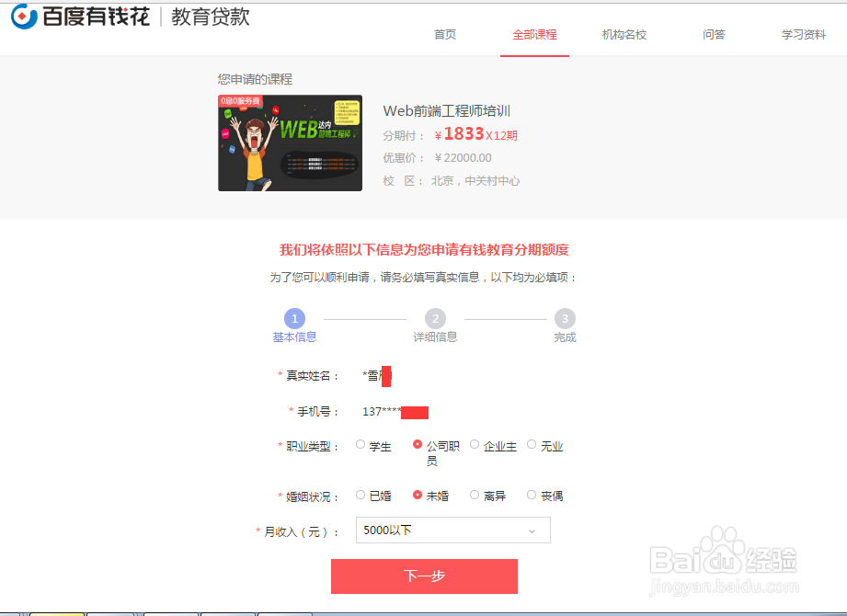
Task: Open the 问答 navigation tab
Action: (x=714, y=35)
